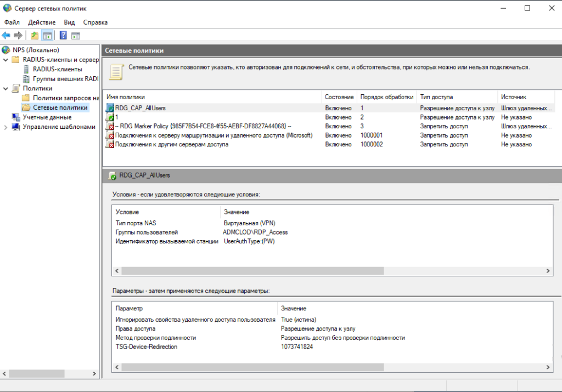Click the RADIUS-клиенты server icon in tree
This screenshot has width=562, height=392.
(x=26, y=69)
